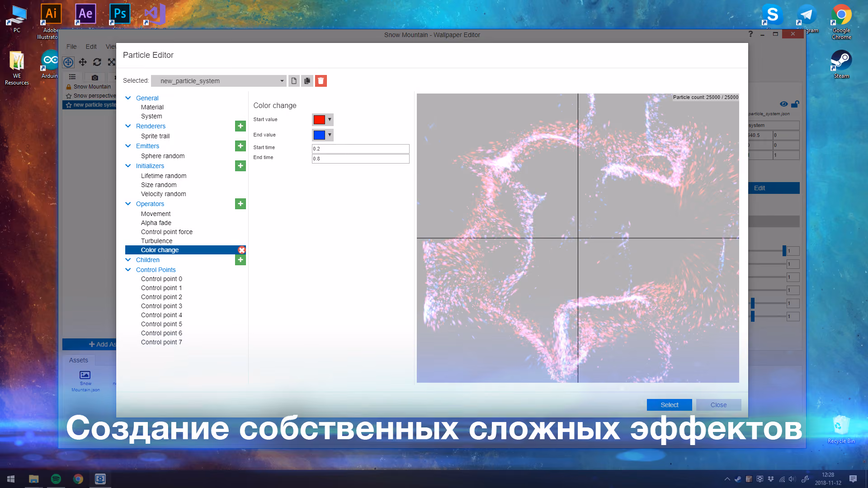Create a new particle system file
This screenshot has height=488, width=868.
[294, 81]
